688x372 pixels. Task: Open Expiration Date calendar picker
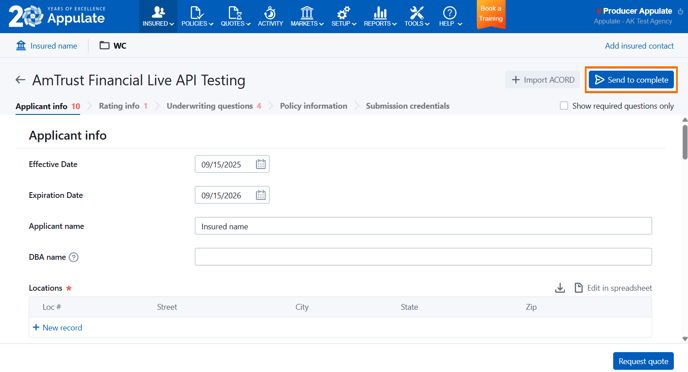[261, 195]
